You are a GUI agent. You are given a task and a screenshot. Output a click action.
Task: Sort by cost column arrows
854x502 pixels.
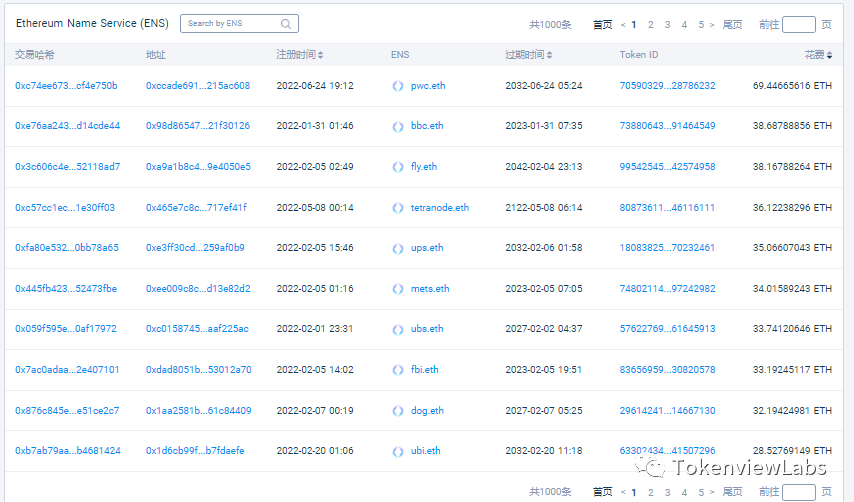pyautogui.click(x=829, y=54)
